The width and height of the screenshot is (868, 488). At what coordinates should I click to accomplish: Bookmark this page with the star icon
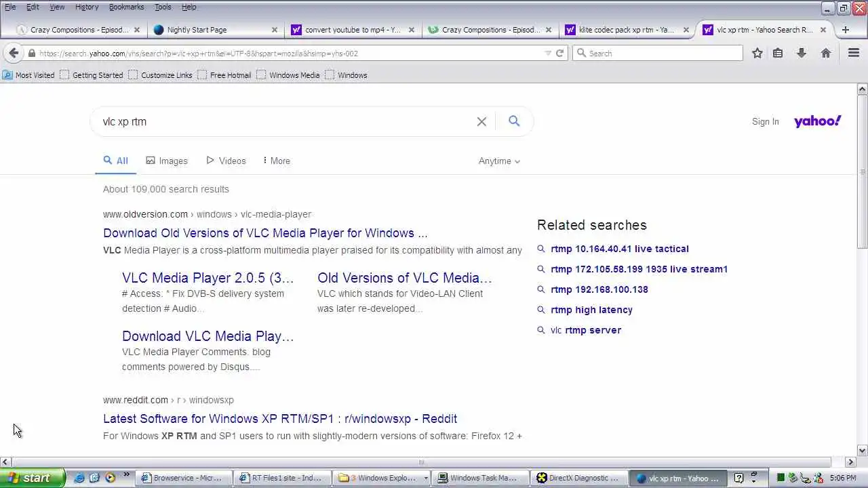click(757, 53)
